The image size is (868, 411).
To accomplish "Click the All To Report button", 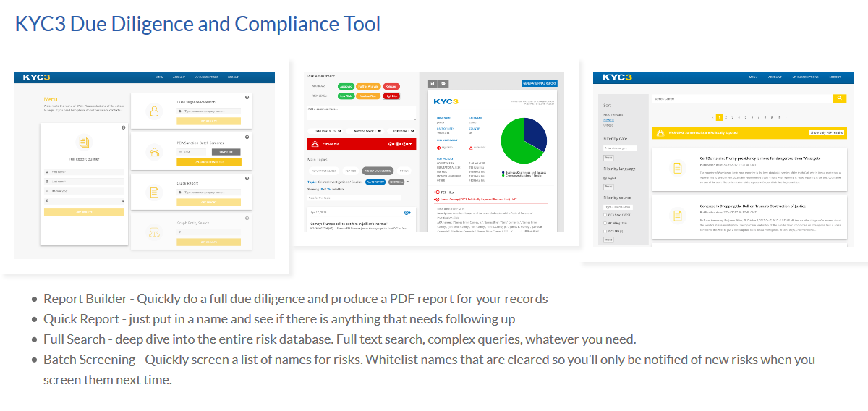I will tap(375, 182).
